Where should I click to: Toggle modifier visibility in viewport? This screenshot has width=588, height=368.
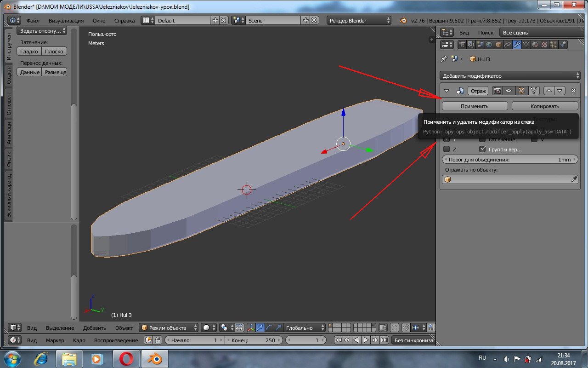(509, 91)
